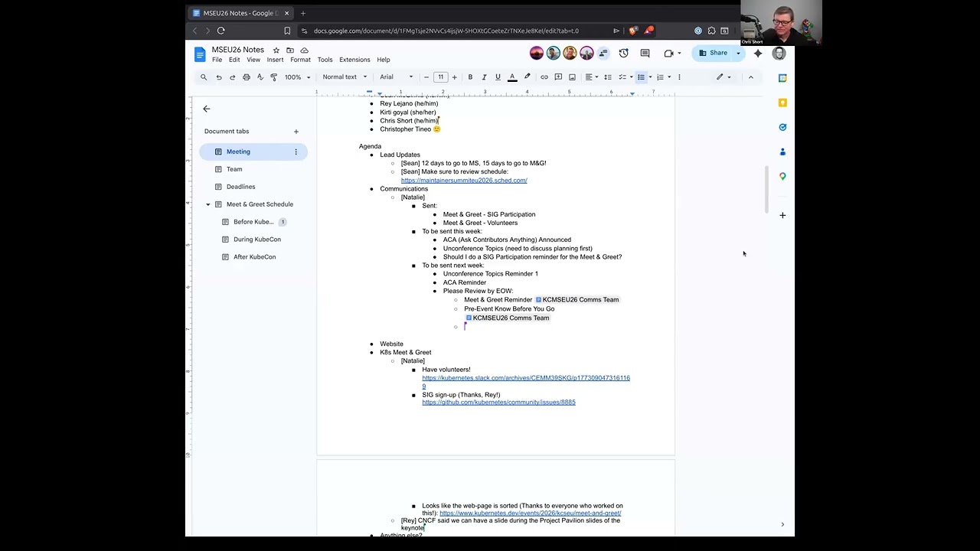Open the Gemini sparkle assistant
The height and width of the screenshot is (551, 980).
click(758, 54)
